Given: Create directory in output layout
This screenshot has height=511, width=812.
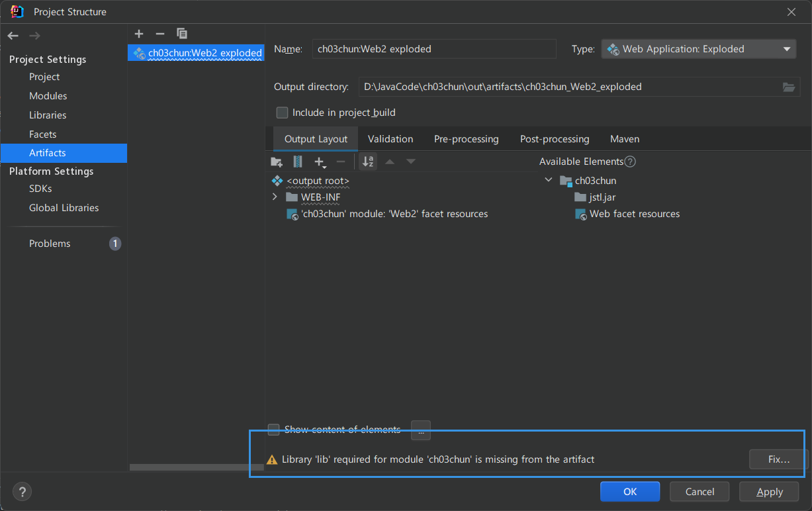Looking at the screenshot, I should click(277, 162).
